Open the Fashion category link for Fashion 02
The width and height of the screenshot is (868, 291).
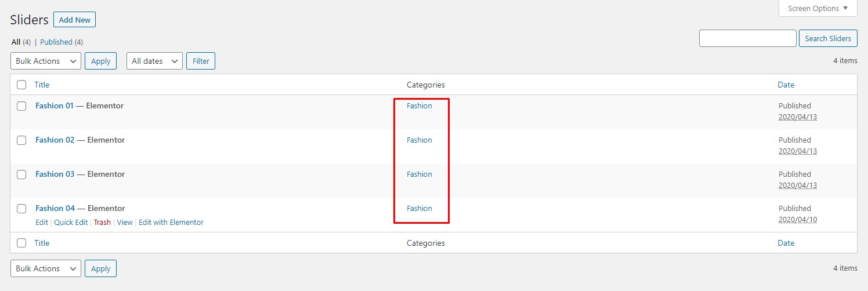[419, 140]
